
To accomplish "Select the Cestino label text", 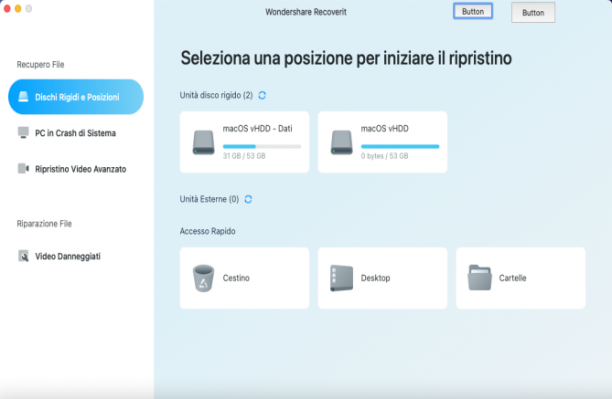I will tap(236, 278).
